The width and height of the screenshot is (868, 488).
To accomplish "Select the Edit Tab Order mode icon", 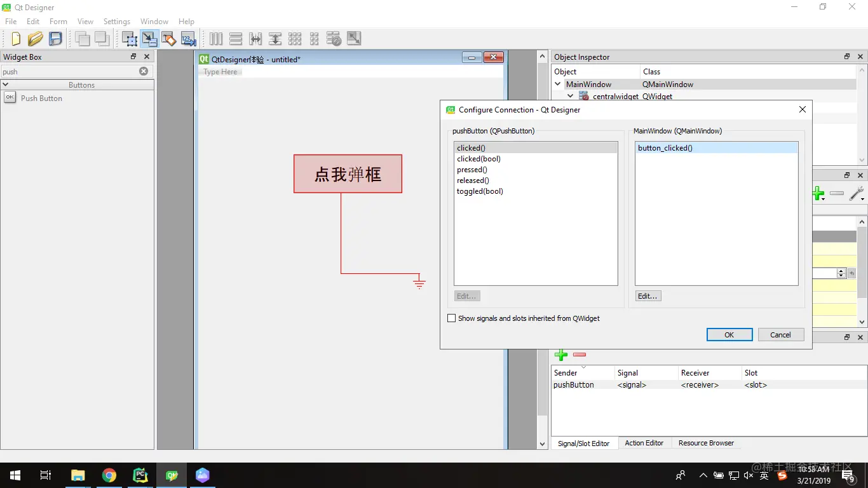I will pyautogui.click(x=189, y=39).
